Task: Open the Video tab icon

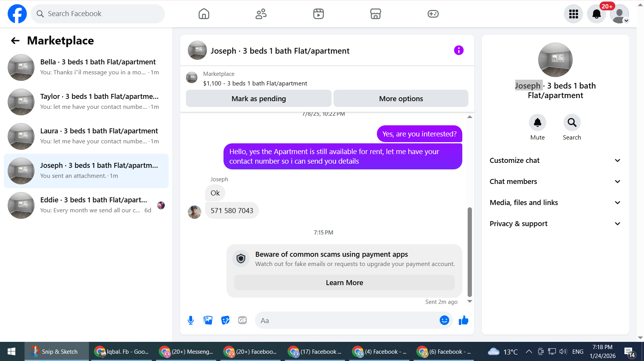Action: tap(319, 14)
